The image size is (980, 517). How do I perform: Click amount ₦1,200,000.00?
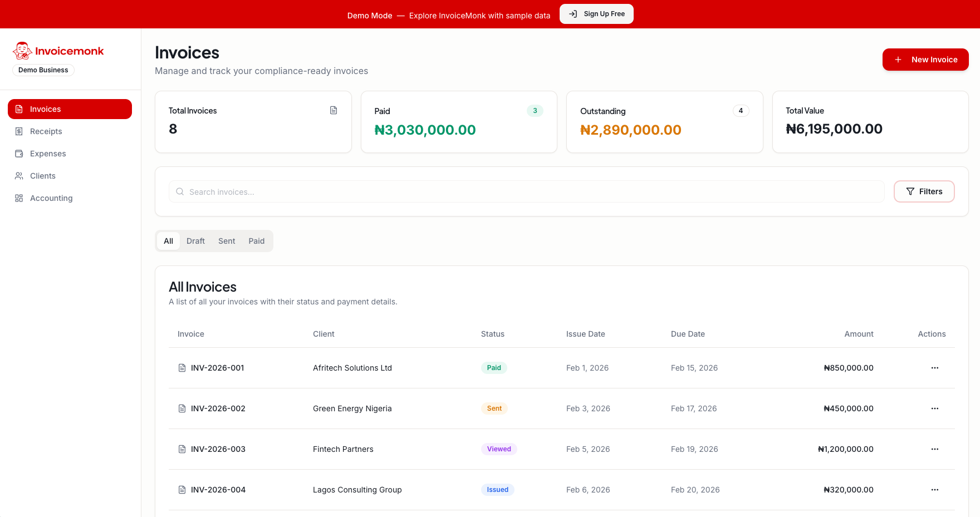tap(846, 449)
